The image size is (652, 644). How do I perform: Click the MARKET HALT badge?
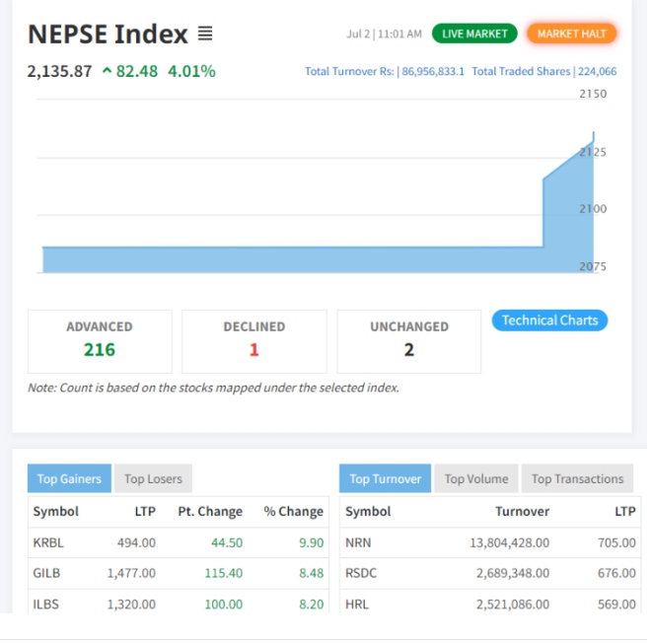572,34
